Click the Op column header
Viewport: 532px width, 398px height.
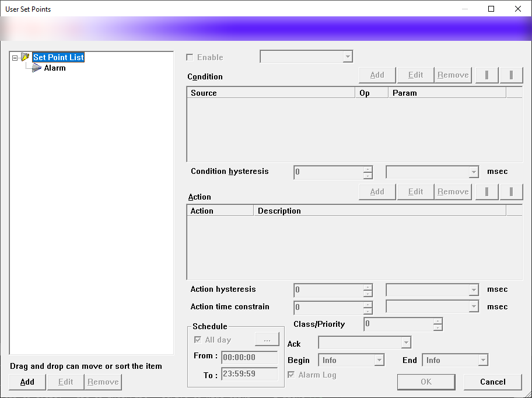coord(372,93)
